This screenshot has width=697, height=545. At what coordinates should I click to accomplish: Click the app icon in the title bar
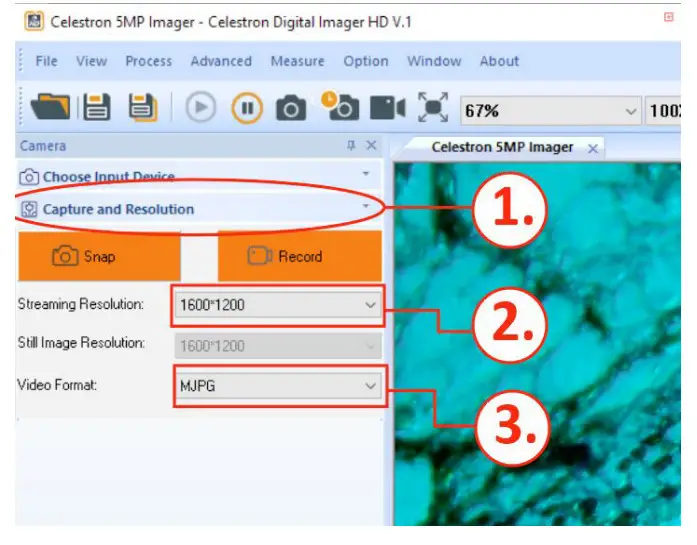tap(34, 22)
